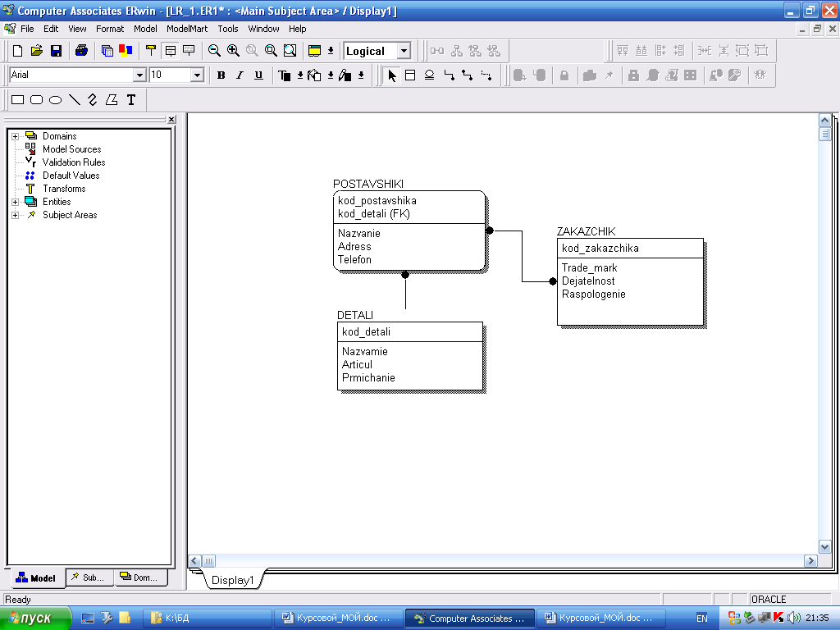
Task: Open the font size 10 dropdown
Action: click(x=197, y=75)
